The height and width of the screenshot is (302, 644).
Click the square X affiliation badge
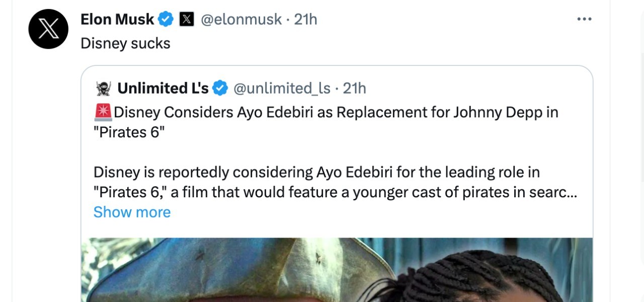(x=187, y=20)
